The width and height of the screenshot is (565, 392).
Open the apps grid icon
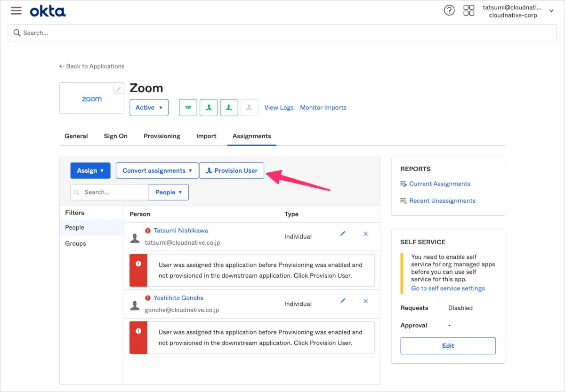tap(469, 11)
